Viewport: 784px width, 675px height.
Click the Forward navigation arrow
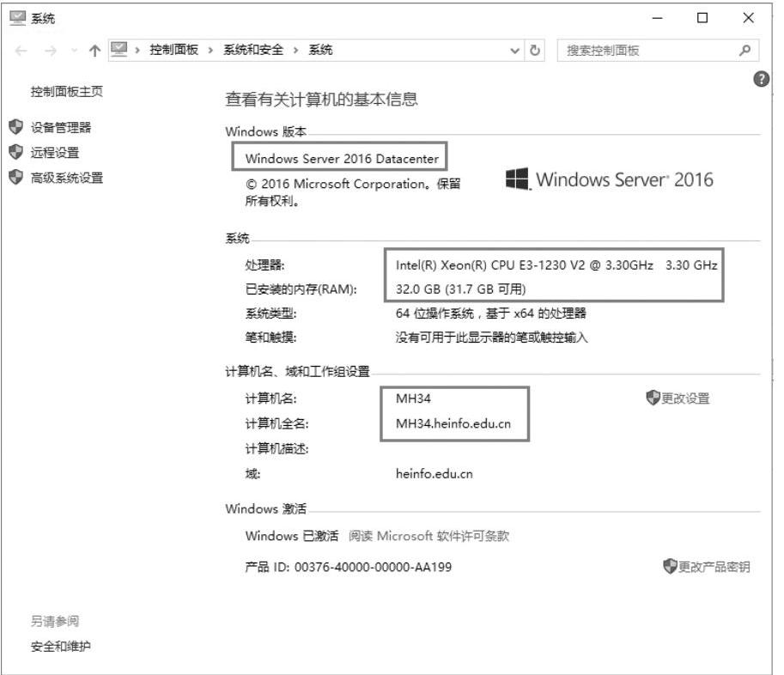(51, 51)
